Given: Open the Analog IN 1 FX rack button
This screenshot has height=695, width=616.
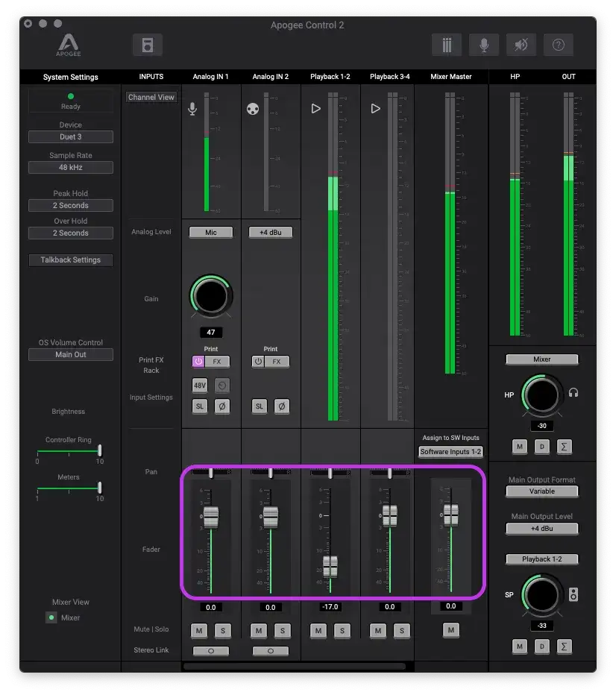Looking at the screenshot, I should (x=217, y=361).
